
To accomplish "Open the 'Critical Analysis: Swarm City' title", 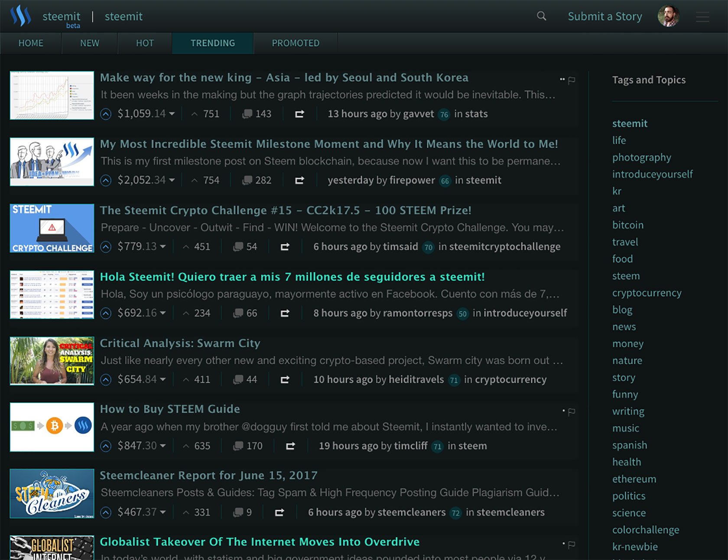I will coord(180,343).
